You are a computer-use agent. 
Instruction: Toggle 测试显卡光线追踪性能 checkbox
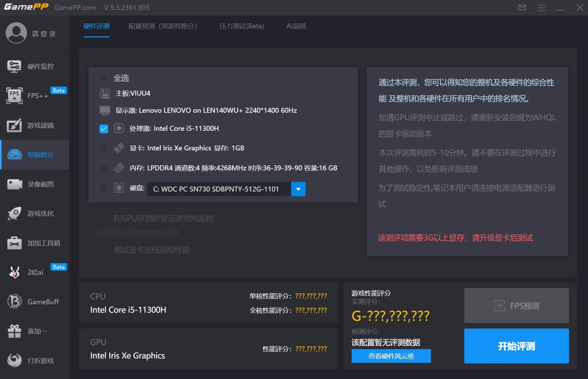tap(98, 250)
